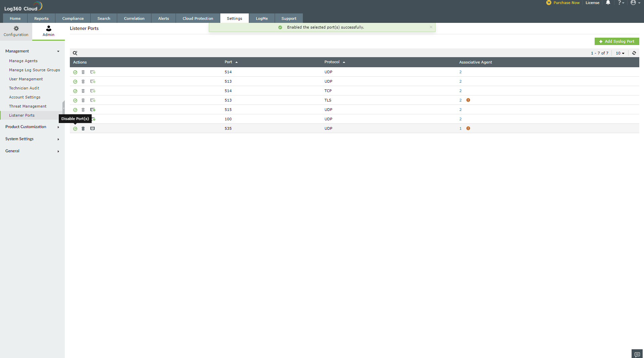Select Listener Ports in the sidebar
The image size is (644, 358).
click(22, 115)
